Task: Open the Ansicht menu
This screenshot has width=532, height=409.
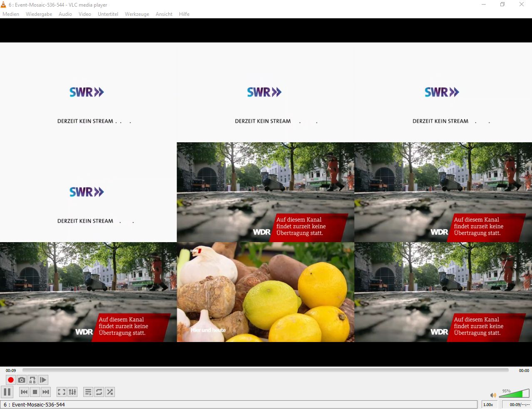Action: click(x=164, y=14)
